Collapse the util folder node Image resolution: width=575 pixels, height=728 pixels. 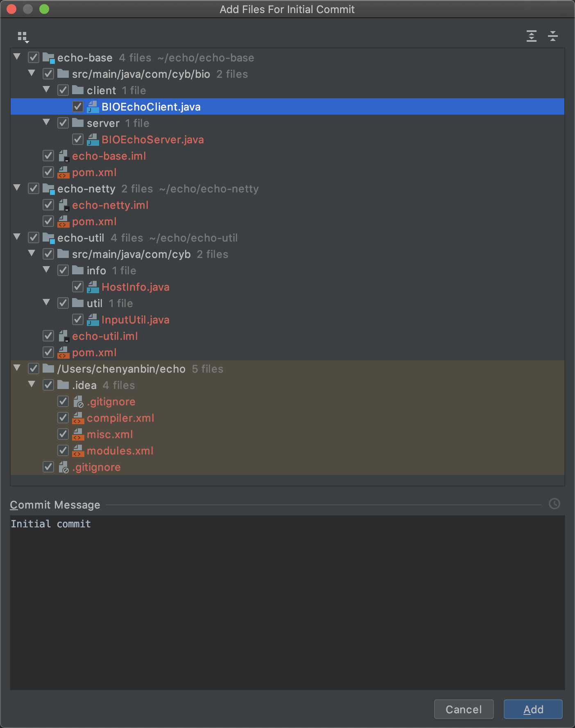pyautogui.click(x=47, y=303)
